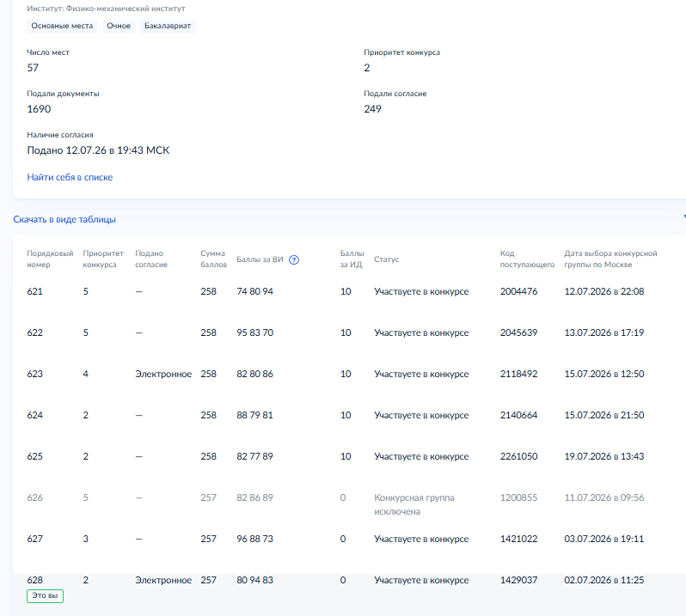Click Скачать в виде таблицы link
The width and height of the screenshot is (686, 616).
(64, 219)
